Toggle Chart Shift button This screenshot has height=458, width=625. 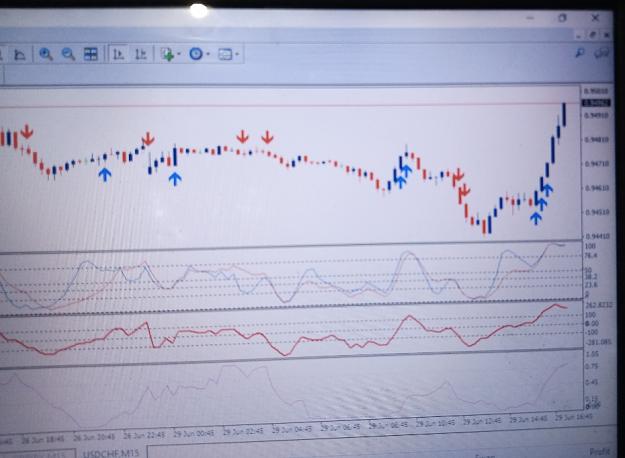141,54
